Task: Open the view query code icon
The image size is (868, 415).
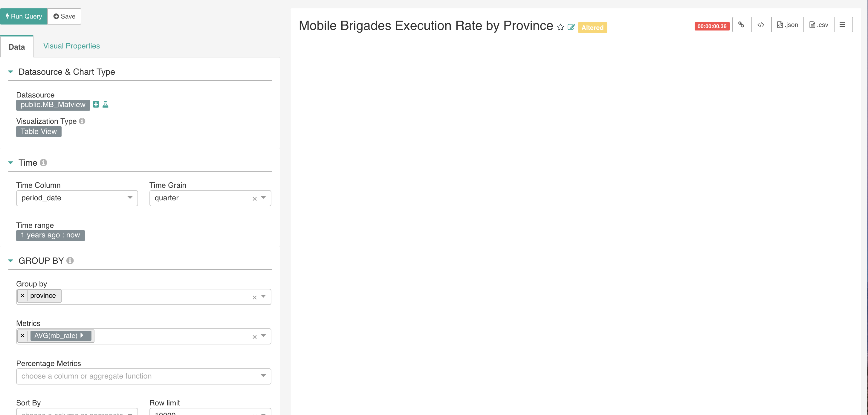Action: (x=761, y=24)
